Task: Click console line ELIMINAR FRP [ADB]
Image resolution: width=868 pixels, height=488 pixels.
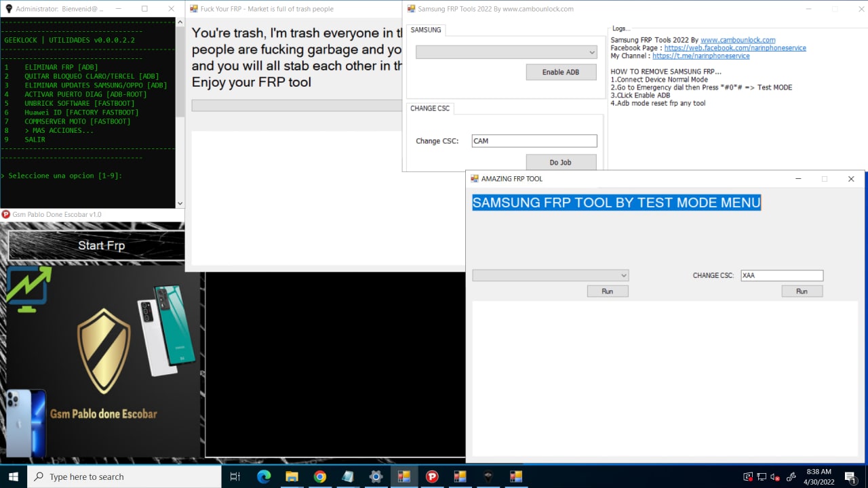Action: pos(62,67)
